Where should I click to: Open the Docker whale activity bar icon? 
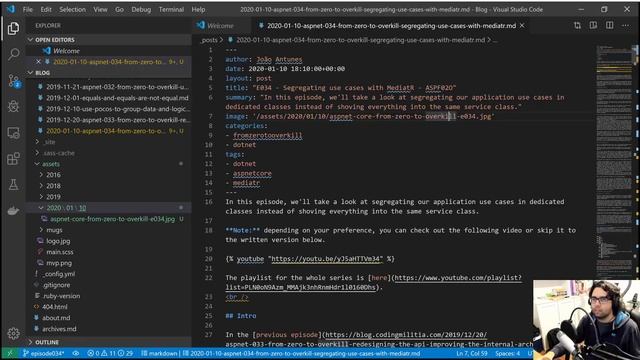click(x=13, y=211)
